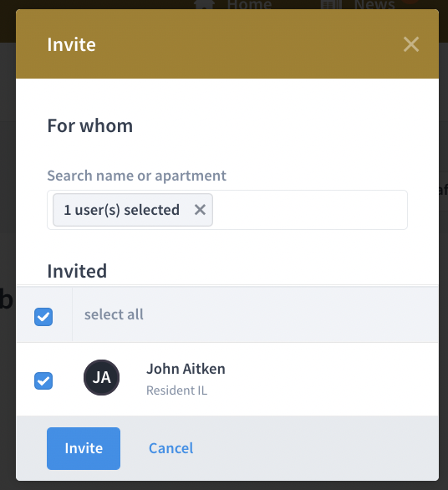The height and width of the screenshot is (490, 448).
Task: Open the Home menu item
Action: coord(249,4)
